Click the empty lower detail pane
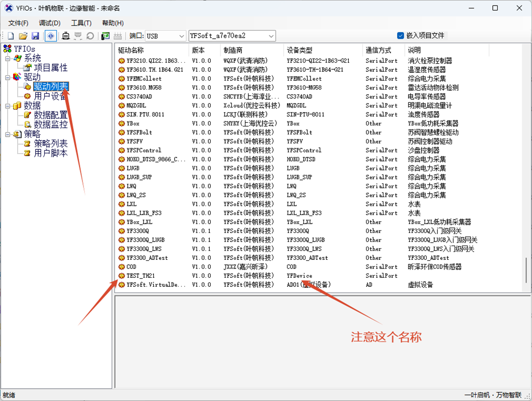Screen dimensions: 532x401 (x=322, y=341)
